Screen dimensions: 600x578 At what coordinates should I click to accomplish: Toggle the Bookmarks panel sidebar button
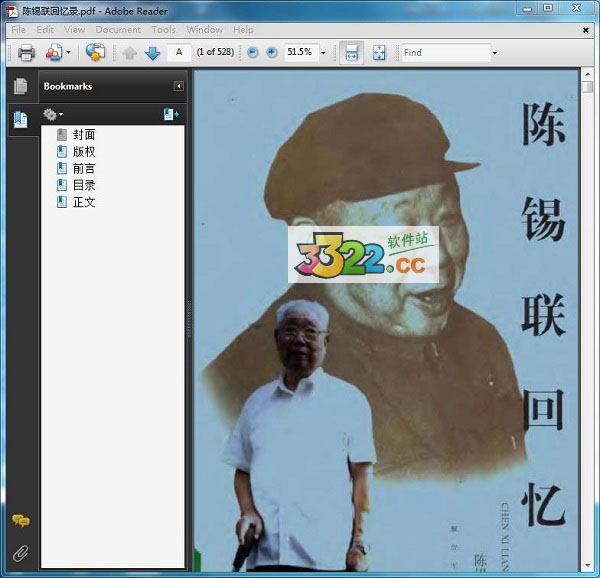click(x=20, y=119)
